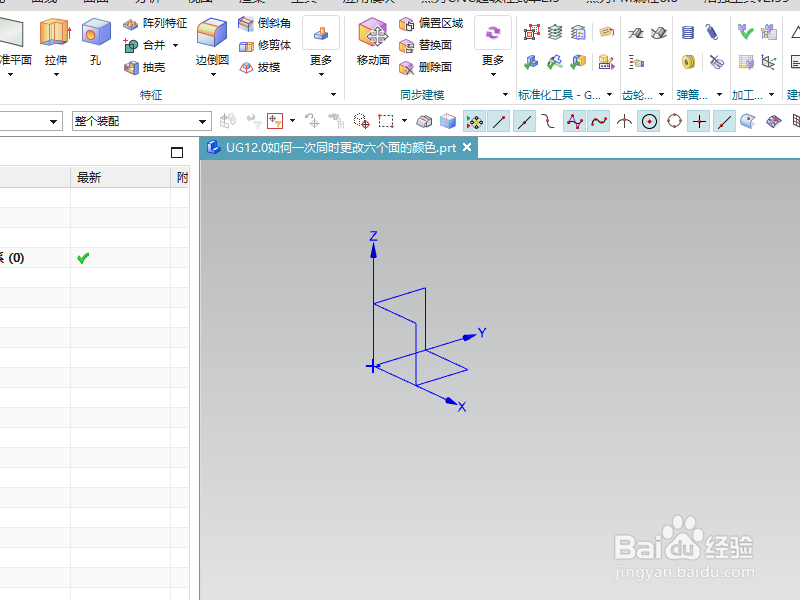800x600 pixels.
Task: Expand the 特征 group options arrow
Action: coord(333,94)
